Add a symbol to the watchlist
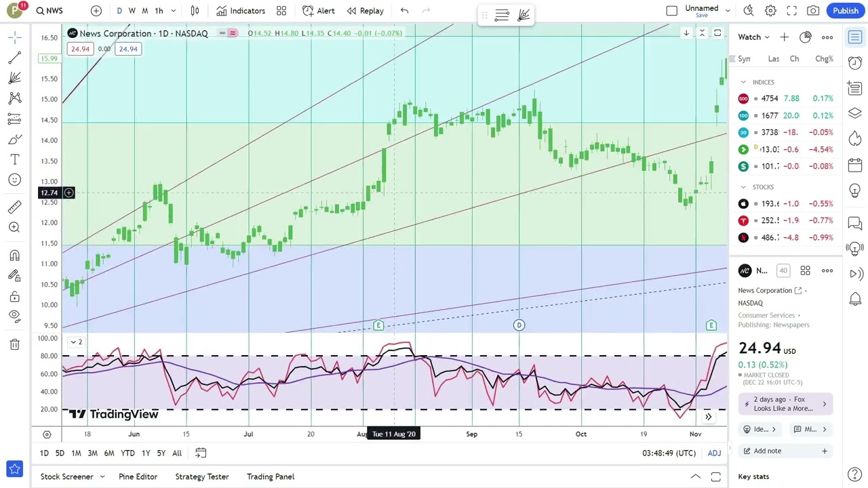Viewport: 868px width, 488px height. click(784, 37)
